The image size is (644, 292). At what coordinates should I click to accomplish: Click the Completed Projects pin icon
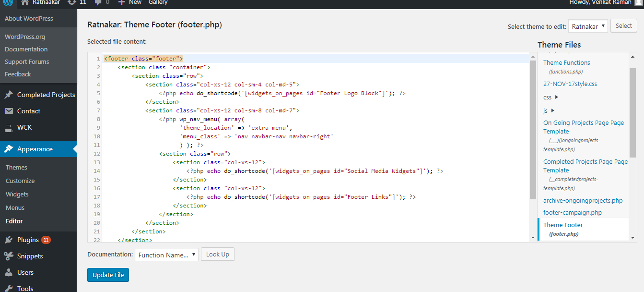(9, 95)
